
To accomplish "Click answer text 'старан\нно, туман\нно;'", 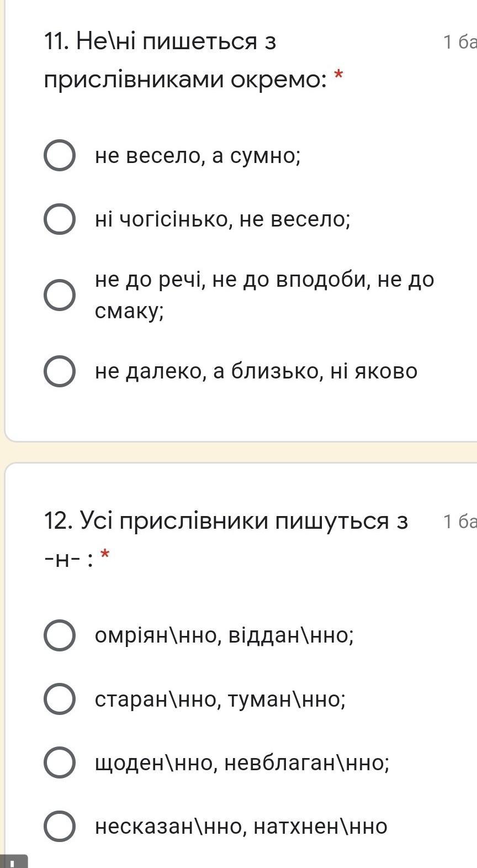I will pos(220,699).
